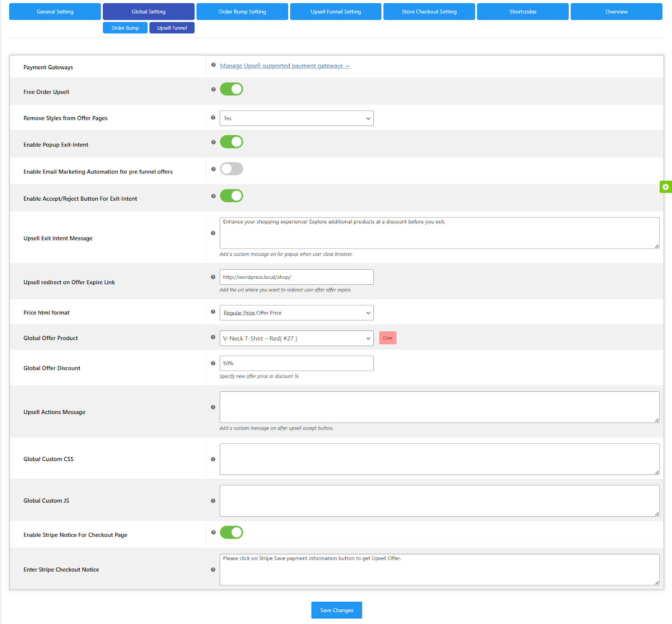Click the help icon for Price html format
This screenshot has height=624, width=672.
tap(213, 312)
